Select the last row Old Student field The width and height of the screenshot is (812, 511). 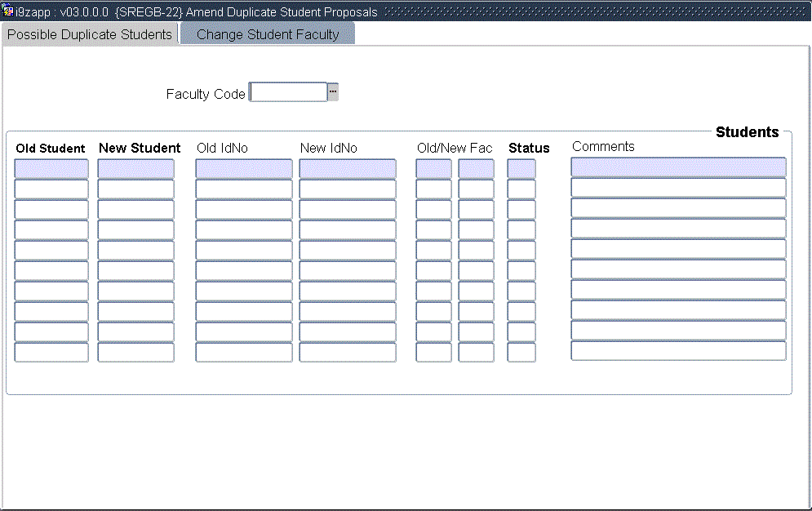[51, 353]
